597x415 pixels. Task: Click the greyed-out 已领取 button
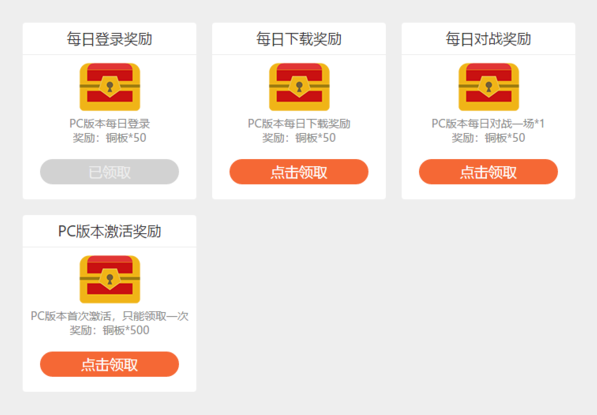109,172
